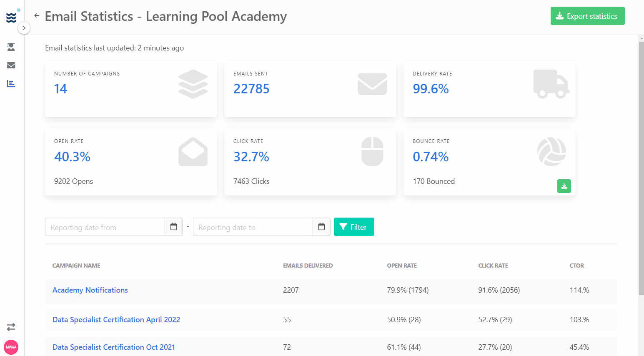Click the 45.4% CTOR cell
The image size is (644, 356).
pos(579,347)
